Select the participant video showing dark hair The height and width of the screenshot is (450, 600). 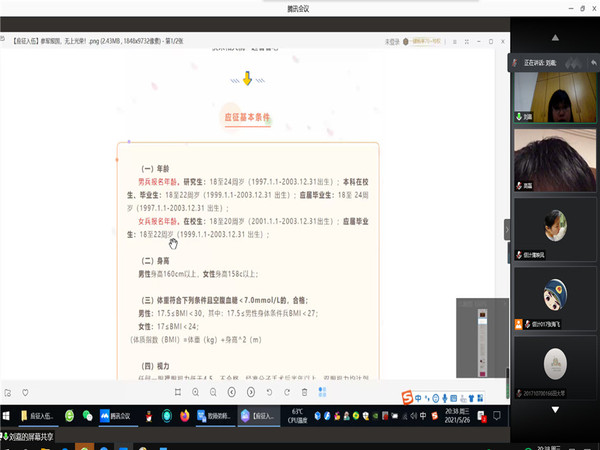click(x=555, y=160)
